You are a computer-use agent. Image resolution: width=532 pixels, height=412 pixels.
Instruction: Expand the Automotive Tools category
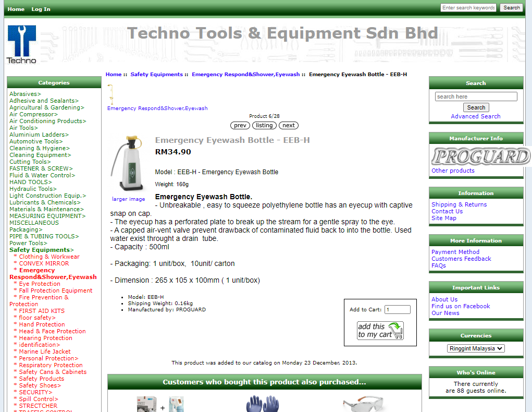click(36, 141)
